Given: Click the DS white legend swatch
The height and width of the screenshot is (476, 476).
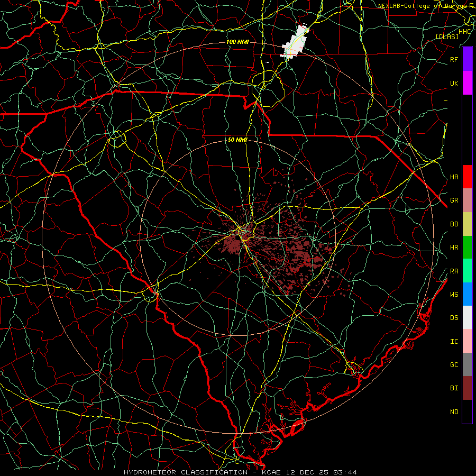Looking at the screenshot, I should (x=467, y=317).
